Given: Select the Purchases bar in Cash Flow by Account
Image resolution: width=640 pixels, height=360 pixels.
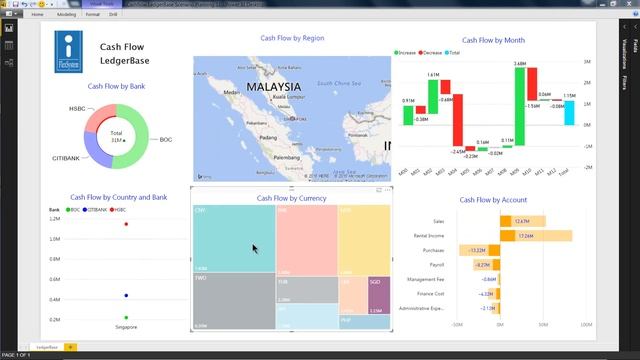Looking at the screenshot, I should [x=480, y=250].
